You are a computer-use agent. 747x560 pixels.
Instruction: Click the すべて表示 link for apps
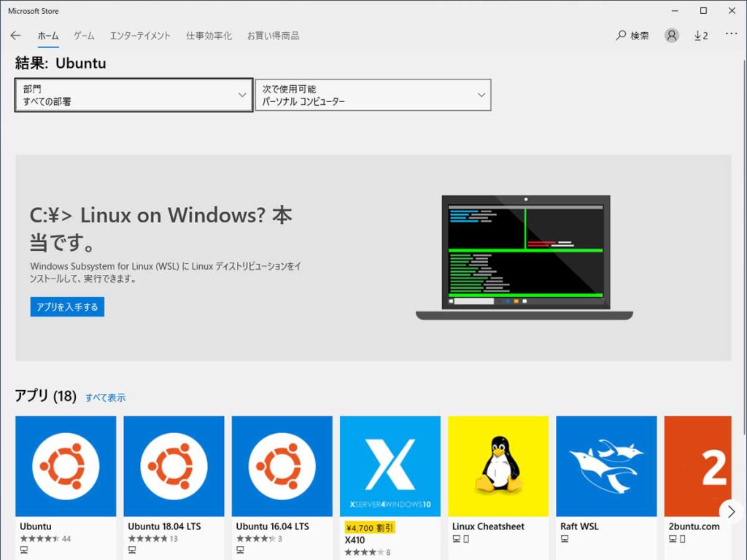(x=105, y=397)
